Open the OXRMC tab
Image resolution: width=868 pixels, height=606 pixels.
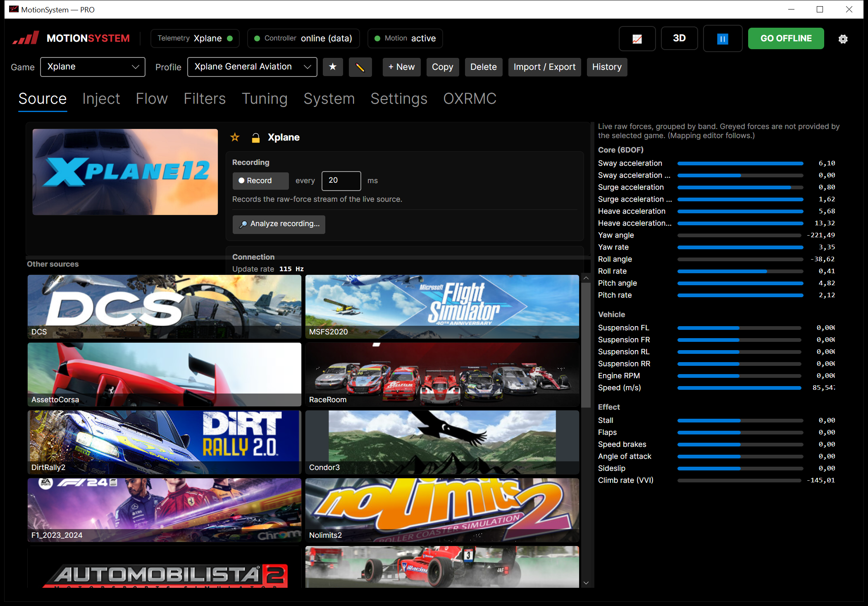pyautogui.click(x=470, y=99)
